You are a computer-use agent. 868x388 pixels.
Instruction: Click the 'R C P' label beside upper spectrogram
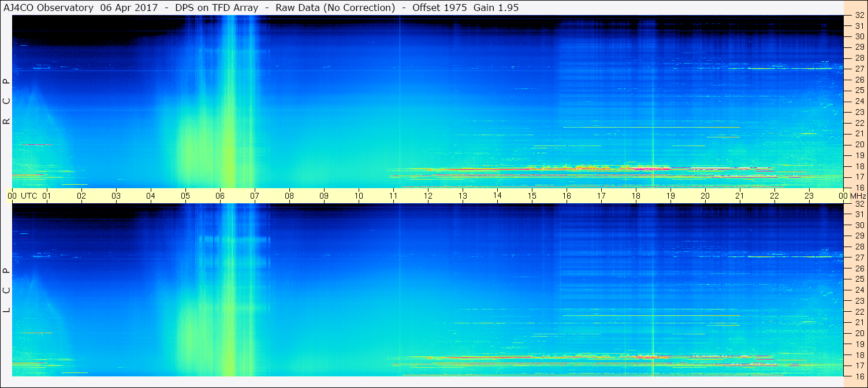[7, 101]
